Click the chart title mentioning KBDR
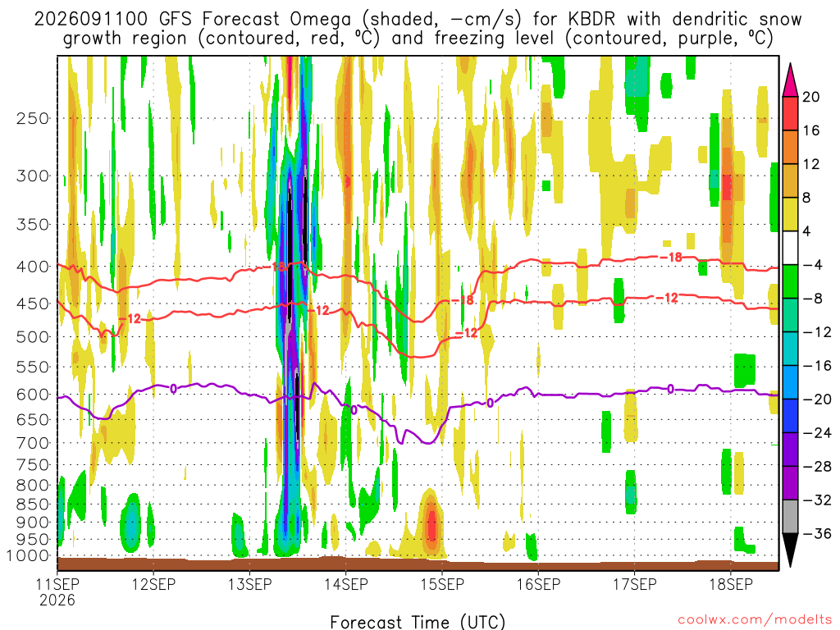Viewport: 840px width, 630px height. click(418, 29)
